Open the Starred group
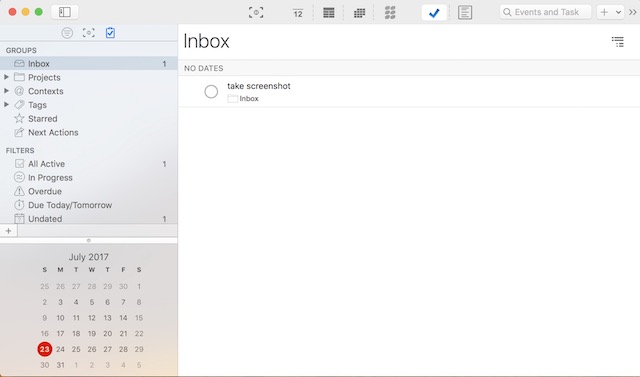640x377 pixels. coord(42,119)
